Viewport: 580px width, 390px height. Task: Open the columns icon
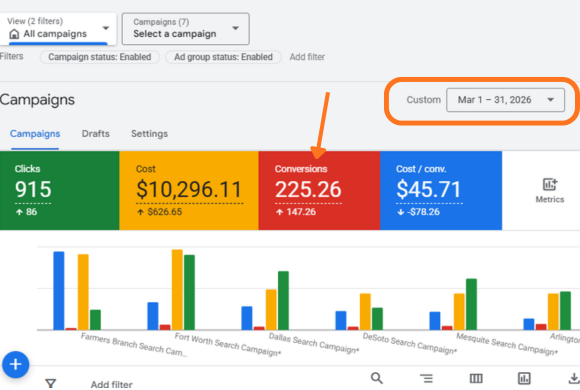click(x=476, y=378)
